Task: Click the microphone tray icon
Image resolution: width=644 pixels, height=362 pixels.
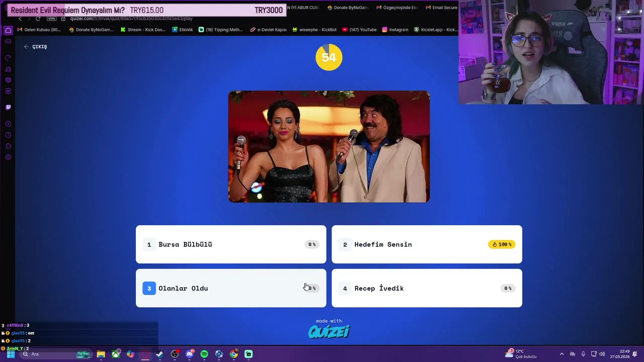Action: [583, 354]
